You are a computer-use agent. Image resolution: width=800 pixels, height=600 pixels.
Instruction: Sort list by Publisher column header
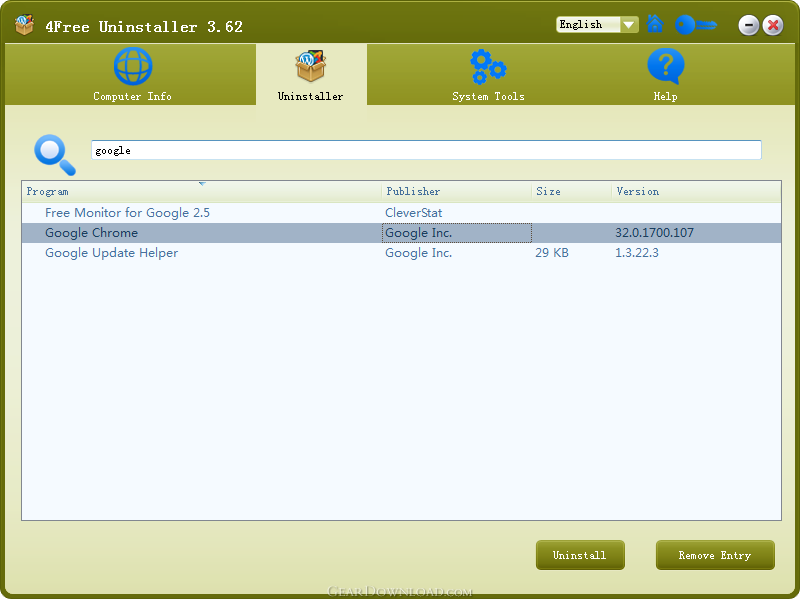coord(456,191)
